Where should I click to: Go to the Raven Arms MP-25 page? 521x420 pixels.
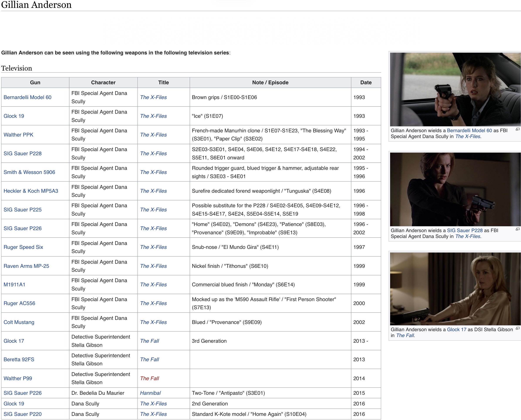(26, 266)
